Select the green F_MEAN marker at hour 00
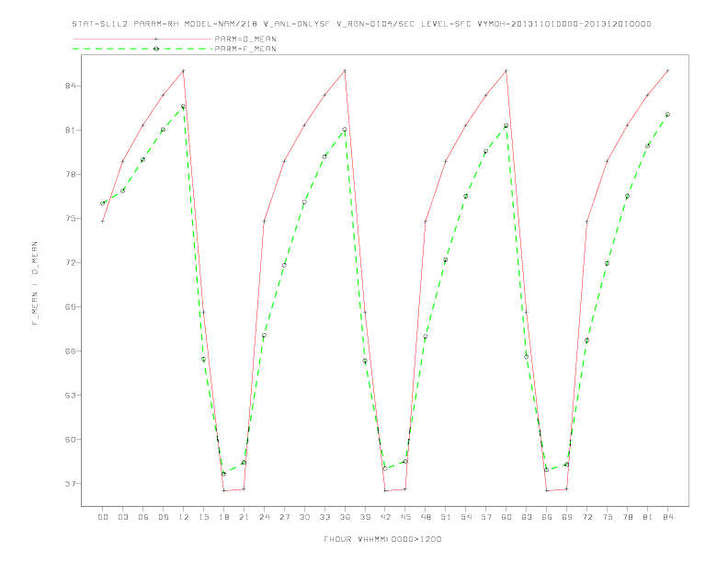728x563 pixels. click(103, 203)
